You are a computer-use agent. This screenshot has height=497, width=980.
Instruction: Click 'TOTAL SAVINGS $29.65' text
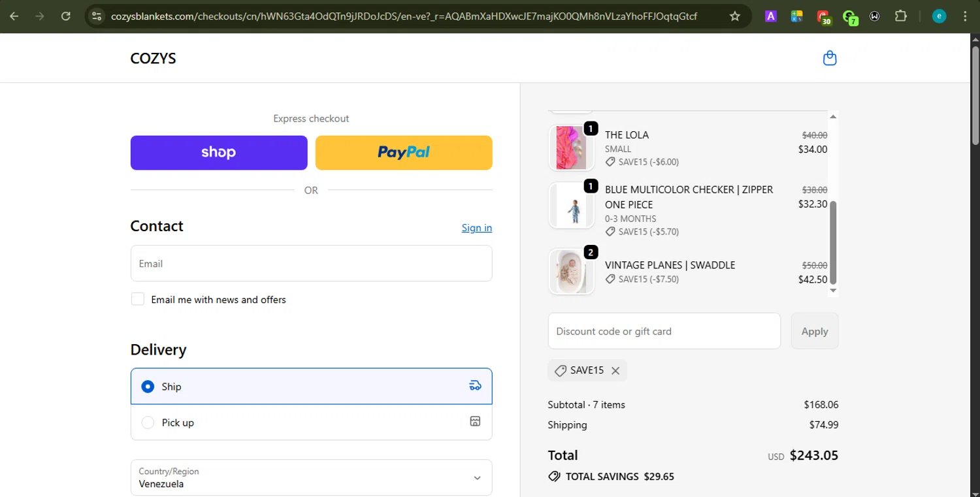click(620, 476)
